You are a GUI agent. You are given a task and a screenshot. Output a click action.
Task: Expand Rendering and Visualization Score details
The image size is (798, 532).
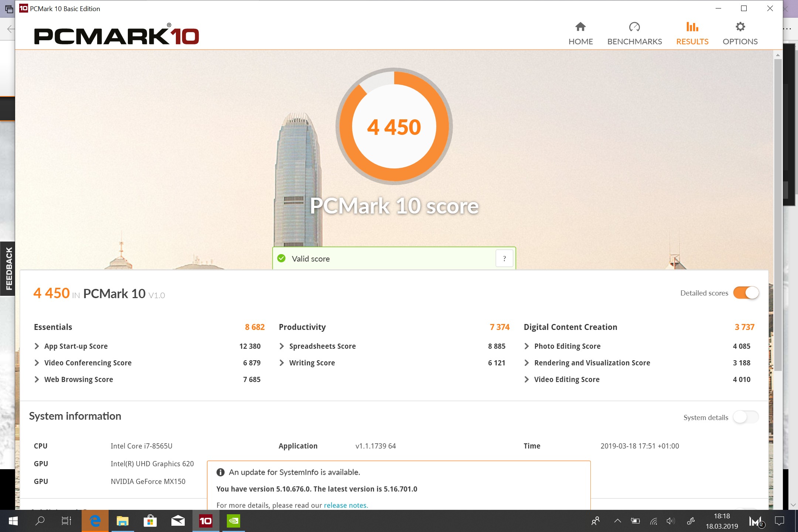coord(526,363)
